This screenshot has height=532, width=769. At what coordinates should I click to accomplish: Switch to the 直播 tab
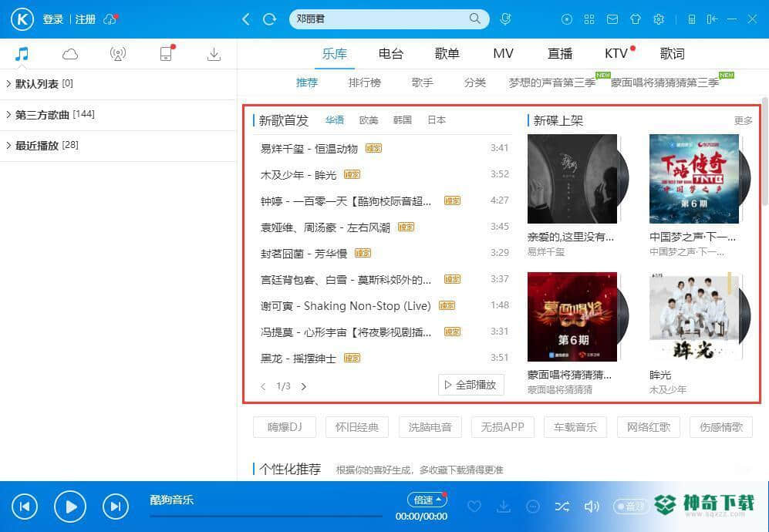(x=559, y=53)
